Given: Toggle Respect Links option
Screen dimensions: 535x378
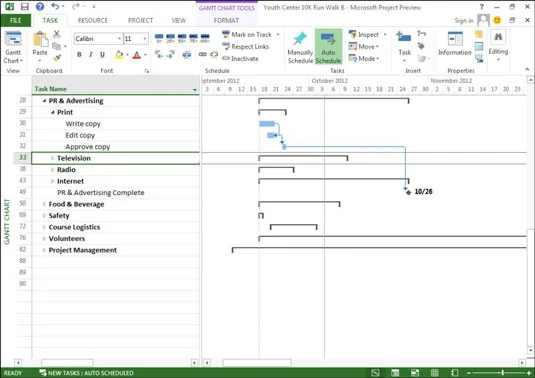Looking at the screenshot, I should tap(245, 46).
